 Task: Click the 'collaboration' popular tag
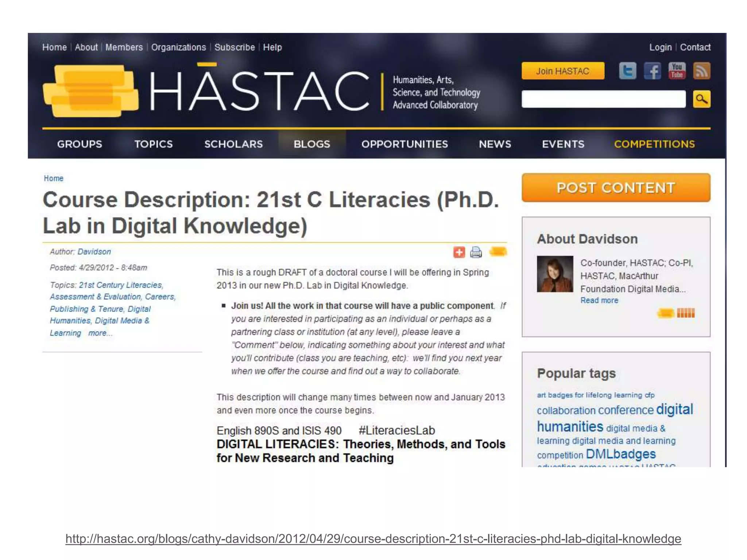[x=566, y=411]
